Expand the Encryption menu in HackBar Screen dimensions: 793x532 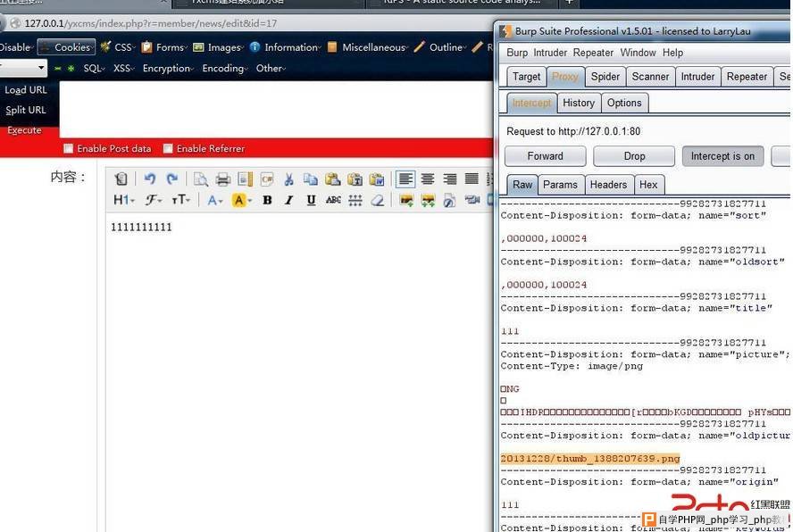tap(168, 68)
